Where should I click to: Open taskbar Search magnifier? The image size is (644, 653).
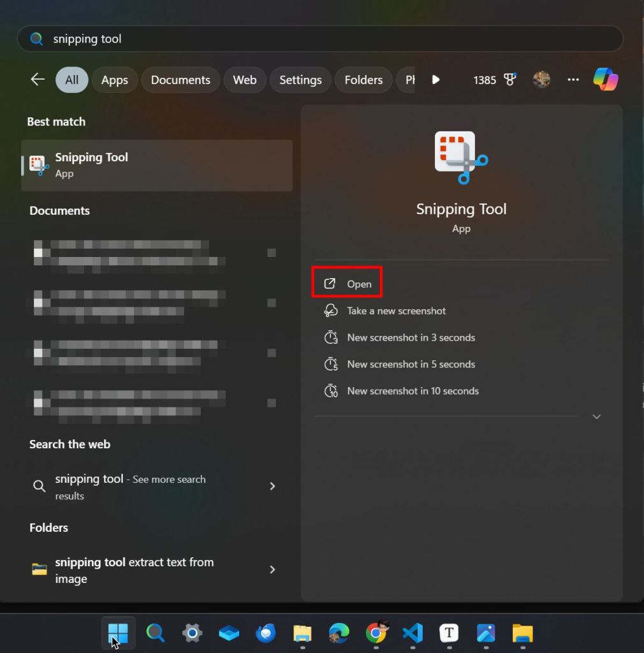(x=156, y=633)
